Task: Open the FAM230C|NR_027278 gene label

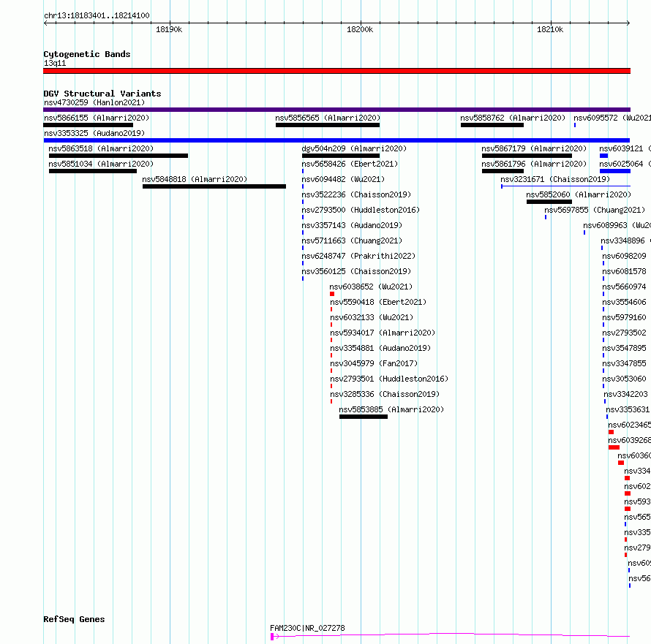Action: point(307,628)
